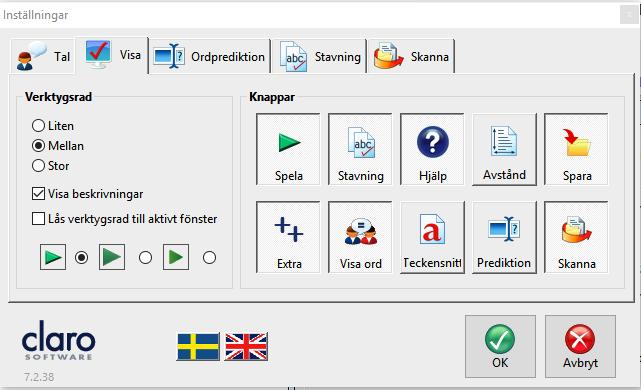Cancel with the Avbryt button
The image size is (641, 390).
(580, 346)
